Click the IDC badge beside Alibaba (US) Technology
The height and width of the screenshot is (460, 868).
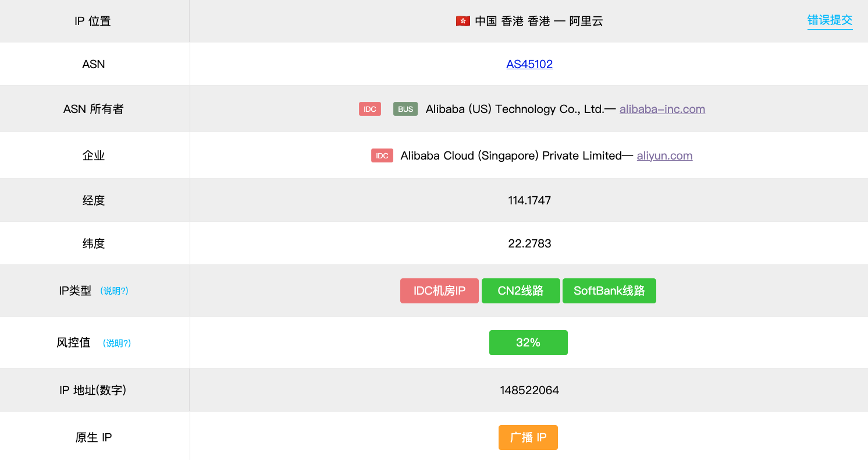pos(370,109)
